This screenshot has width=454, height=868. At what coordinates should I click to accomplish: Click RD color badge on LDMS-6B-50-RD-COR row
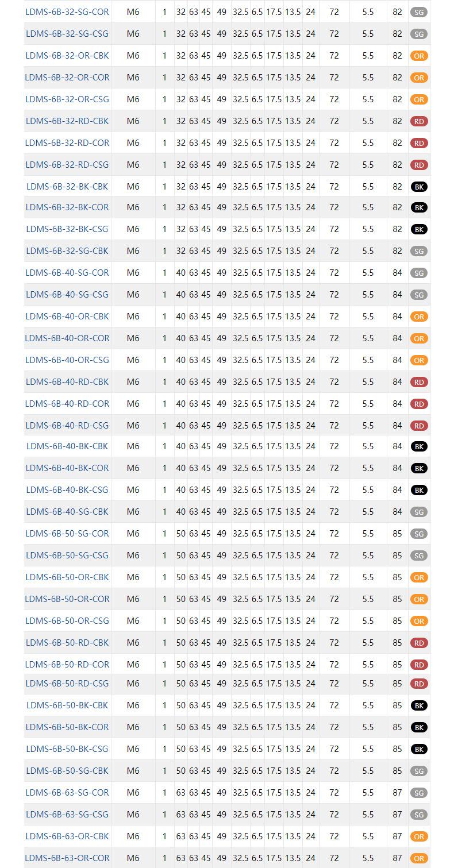click(419, 665)
